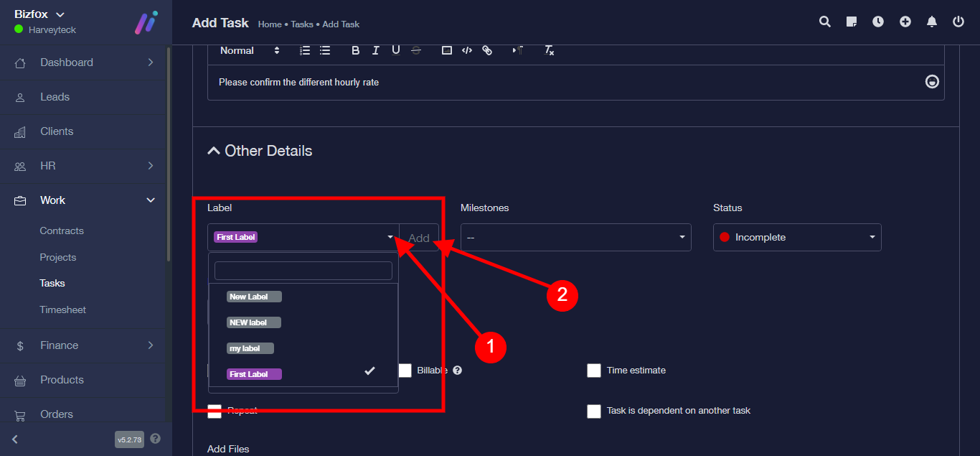Enable the Billable checkbox

tap(405, 371)
